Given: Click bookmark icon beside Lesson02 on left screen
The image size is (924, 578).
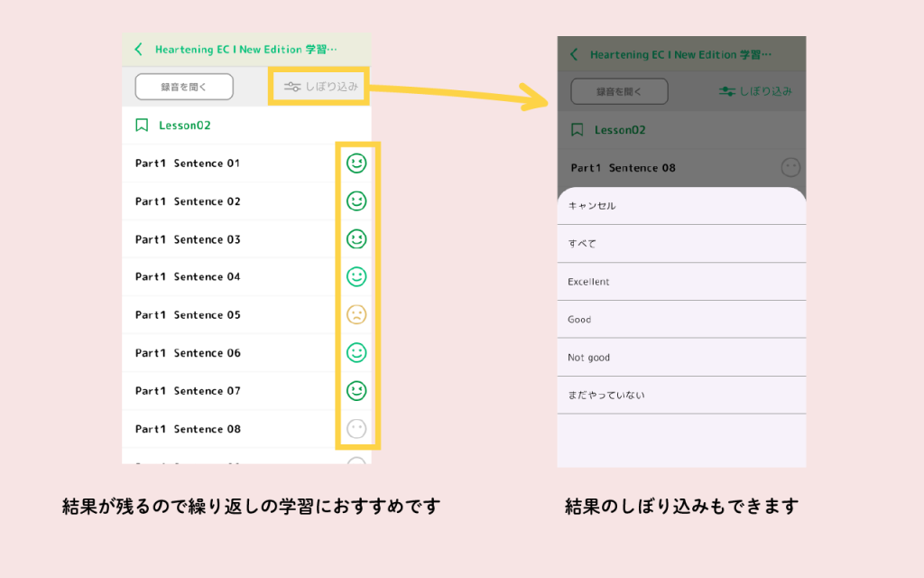Looking at the screenshot, I should 142,125.
